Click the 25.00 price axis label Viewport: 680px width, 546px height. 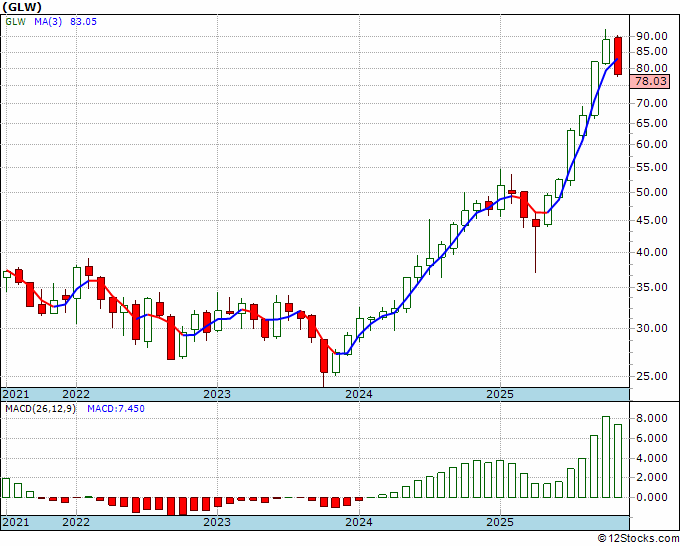[x=651, y=376]
